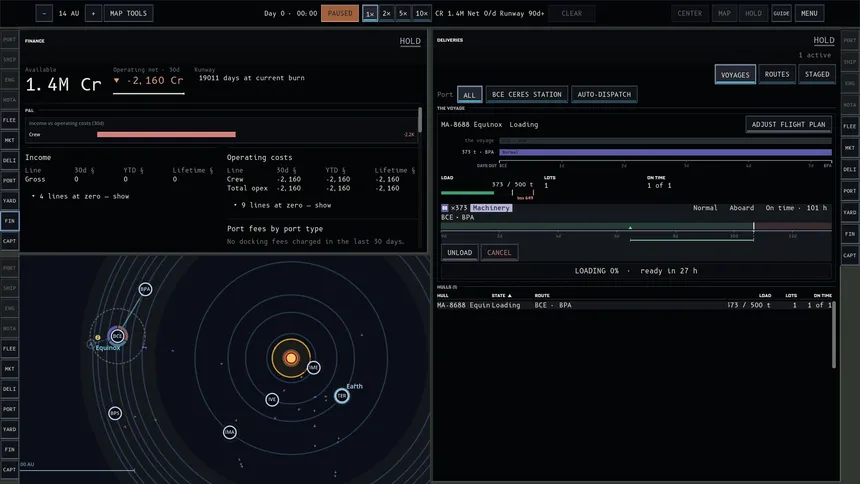
Task: Open FIN in the map panel sidebar
Action: [9, 449]
